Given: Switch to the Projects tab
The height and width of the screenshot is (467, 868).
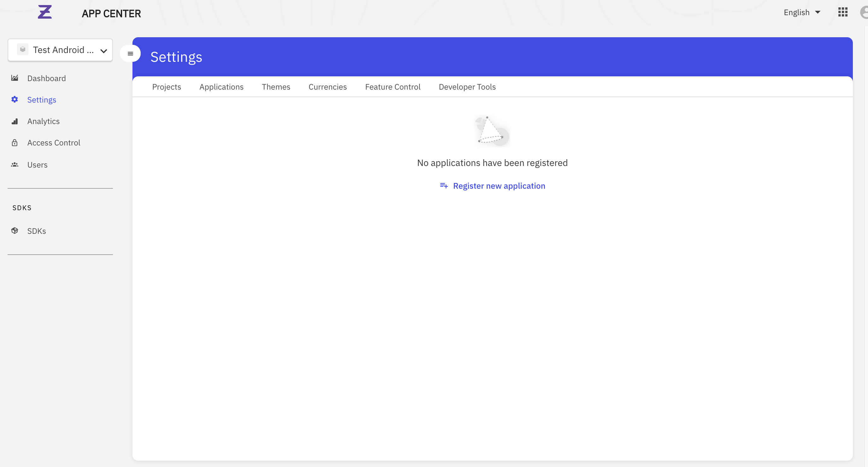Looking at the screenshot, I should (167, 87).
